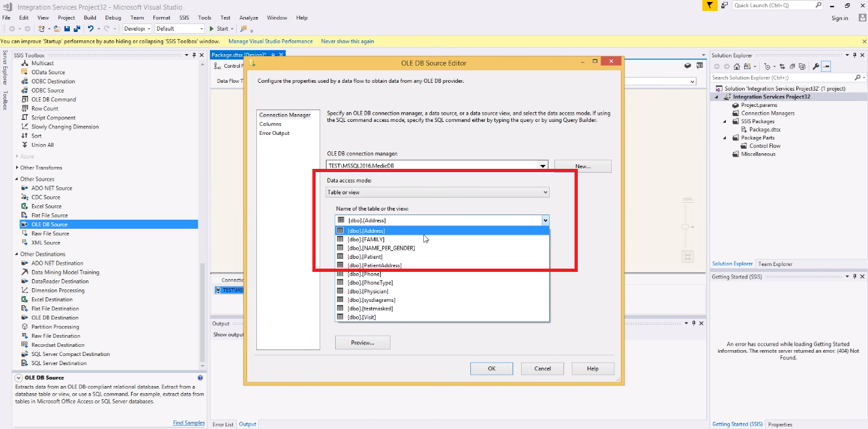Image resolution: width=868 pixels, height=429 pixels.
Task: Switch to the Team Explorer tab
Action: pyautogui.click(x=775, y=264)
